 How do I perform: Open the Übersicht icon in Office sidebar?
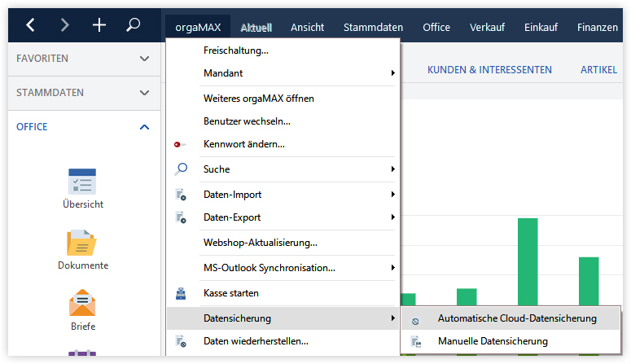(x=82, y=182)
